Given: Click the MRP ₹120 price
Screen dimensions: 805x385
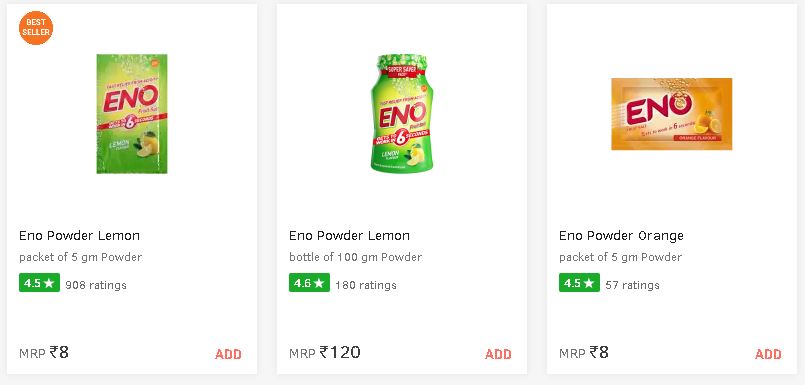Looking at the screenshot, I should (324, 352).
